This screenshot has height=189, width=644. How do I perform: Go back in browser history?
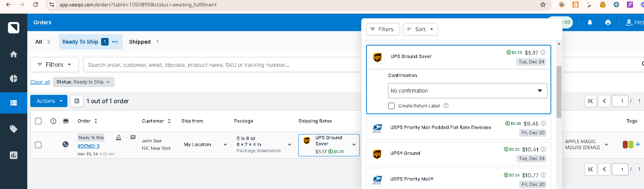click(8, 5)
